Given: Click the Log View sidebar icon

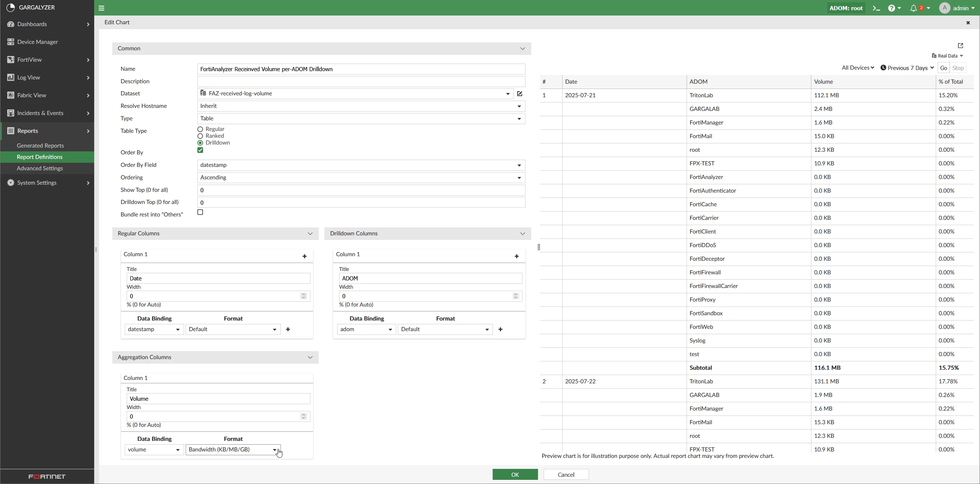Looking at the screenshot, I should [11, 77].
